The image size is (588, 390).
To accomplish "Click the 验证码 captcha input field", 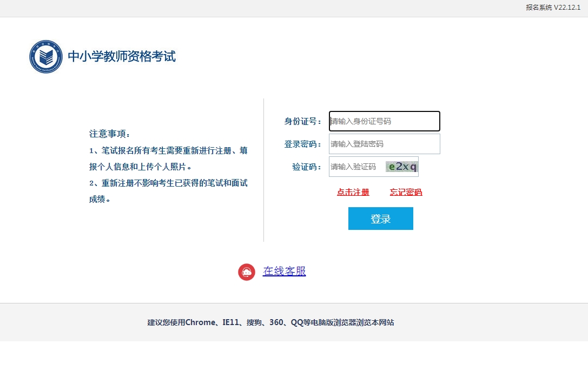I will point(354,166).
